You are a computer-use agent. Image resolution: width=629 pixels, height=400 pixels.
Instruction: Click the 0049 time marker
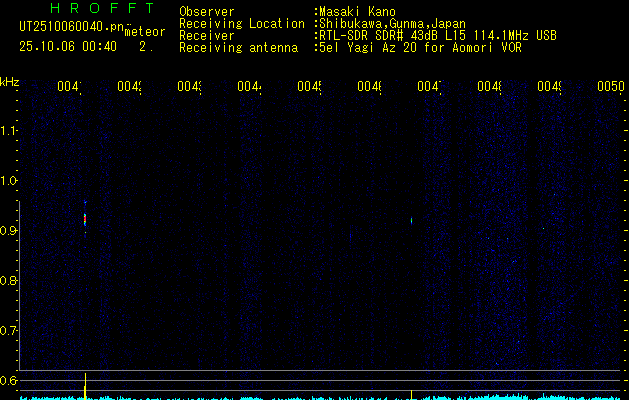click(x=549, y=86)
